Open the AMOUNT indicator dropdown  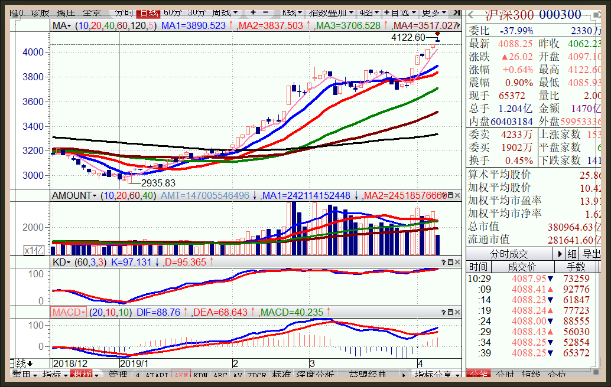(74, 196)
